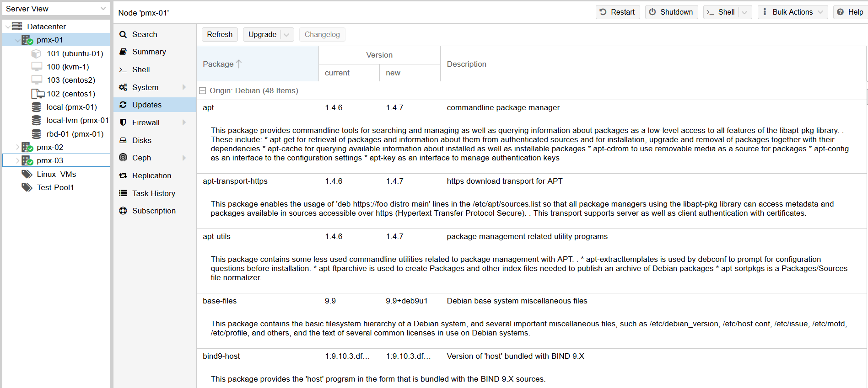Viewport: 868px width, 388px height.
Task: Select the Updates menu item
Action: coord(155,105)
